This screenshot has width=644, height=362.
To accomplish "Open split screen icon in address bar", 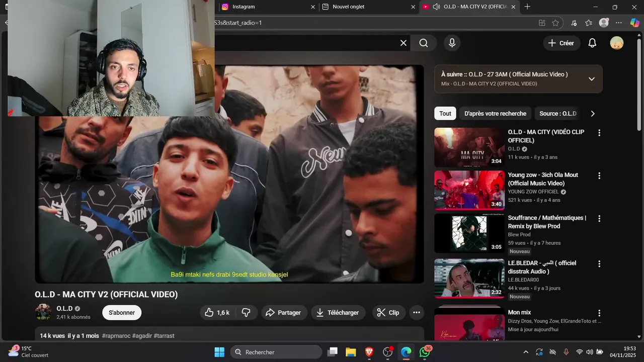I will (542, 23).
